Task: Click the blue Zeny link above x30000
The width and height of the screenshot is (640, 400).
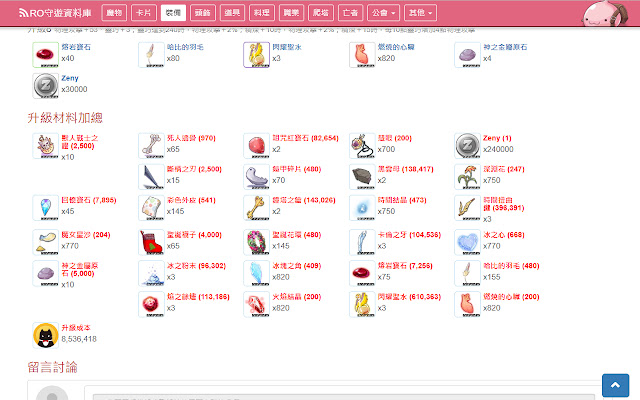Action: coord(70,78)
